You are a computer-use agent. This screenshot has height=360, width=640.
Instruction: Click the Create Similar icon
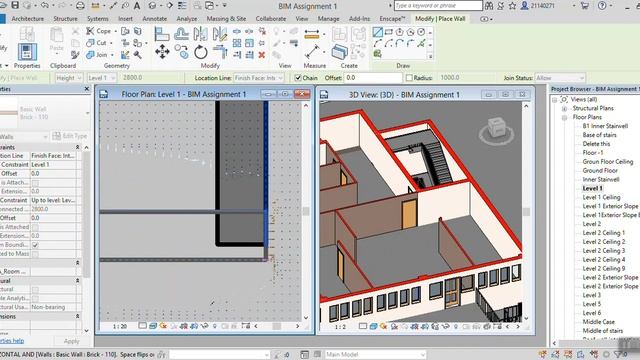tap(340, 52)
